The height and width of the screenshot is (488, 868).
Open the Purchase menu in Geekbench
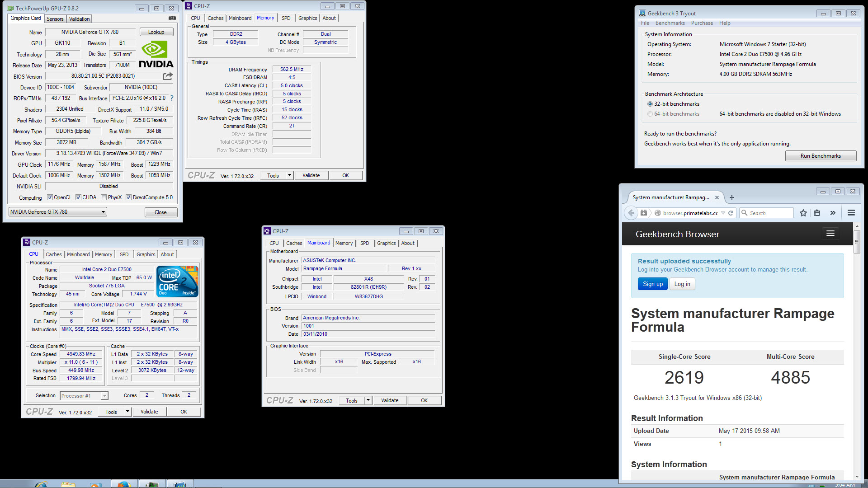click(x=702, y=23)
